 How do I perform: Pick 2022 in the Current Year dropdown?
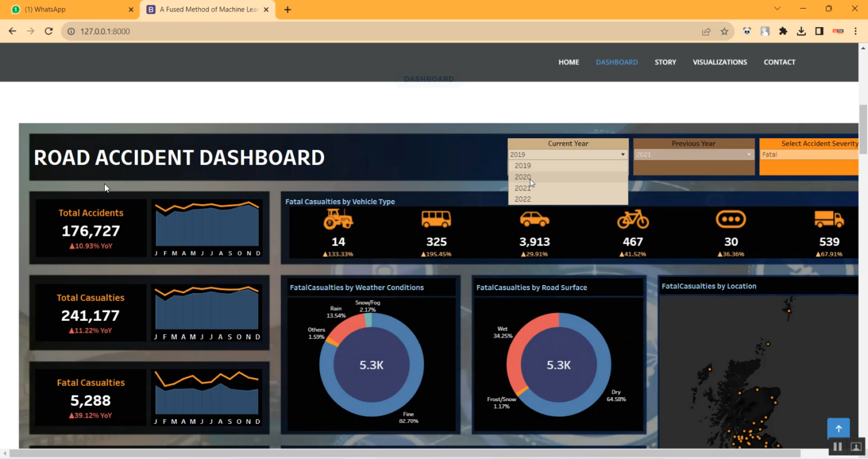click(523, 199)
